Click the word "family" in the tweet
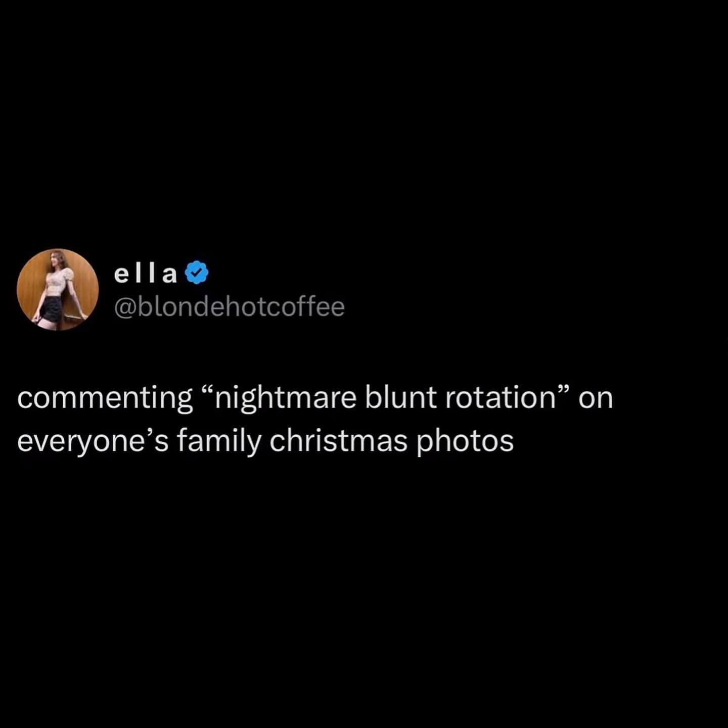This screenshot has width=728, height=728. click(219, 442)
